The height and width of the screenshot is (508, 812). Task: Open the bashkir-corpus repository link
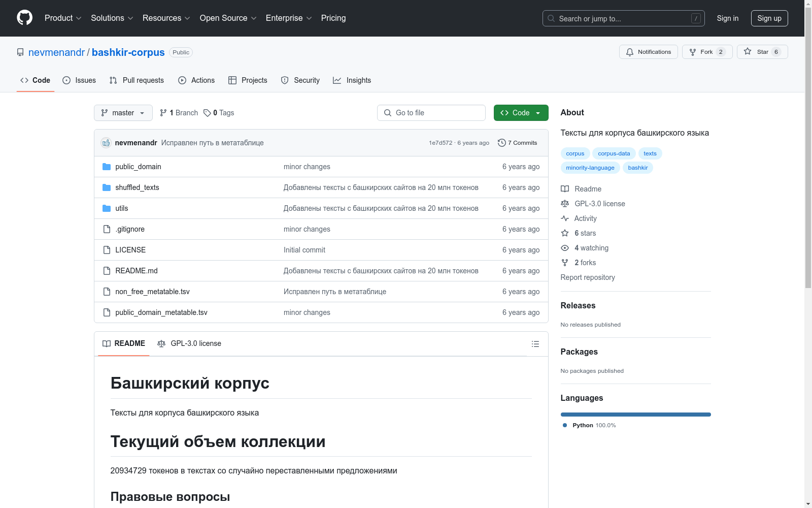pos(128,52)
